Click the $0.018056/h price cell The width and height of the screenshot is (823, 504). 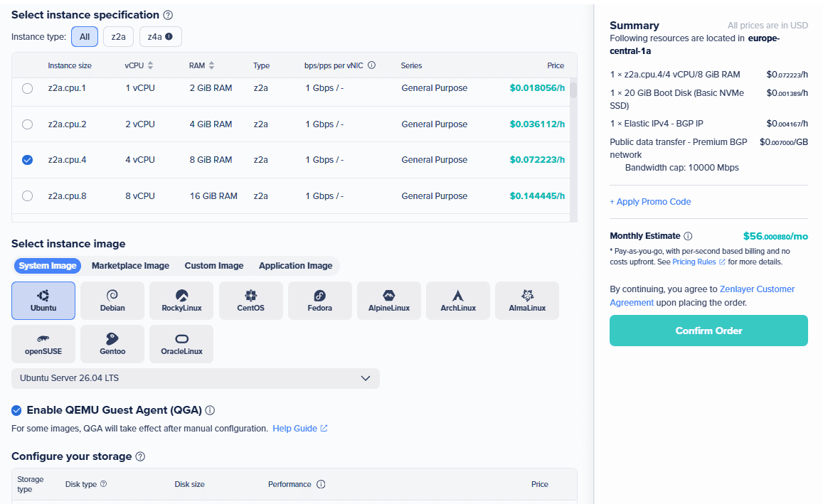(x=537, y=88)
